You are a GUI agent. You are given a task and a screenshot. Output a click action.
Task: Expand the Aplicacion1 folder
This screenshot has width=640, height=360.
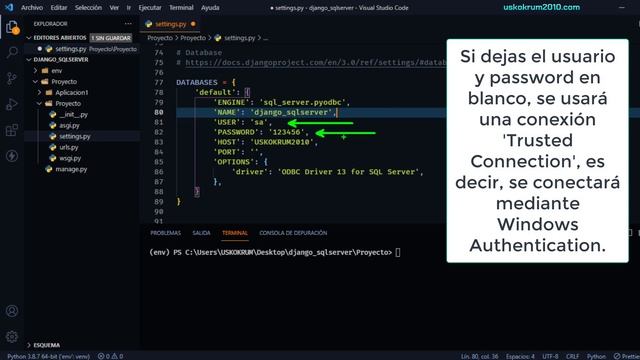pos(71,93)
